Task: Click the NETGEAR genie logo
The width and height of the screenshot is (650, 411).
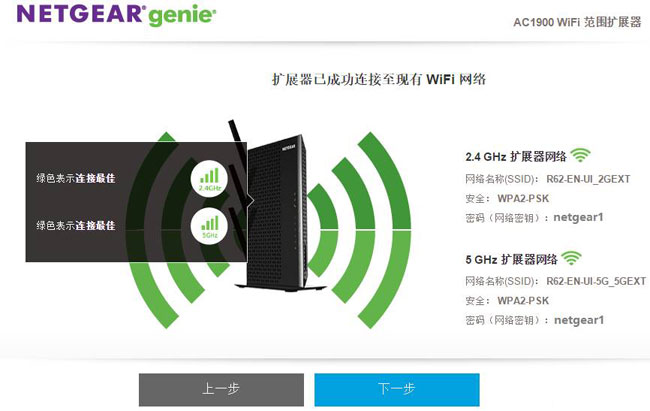Action: [116, 15]
